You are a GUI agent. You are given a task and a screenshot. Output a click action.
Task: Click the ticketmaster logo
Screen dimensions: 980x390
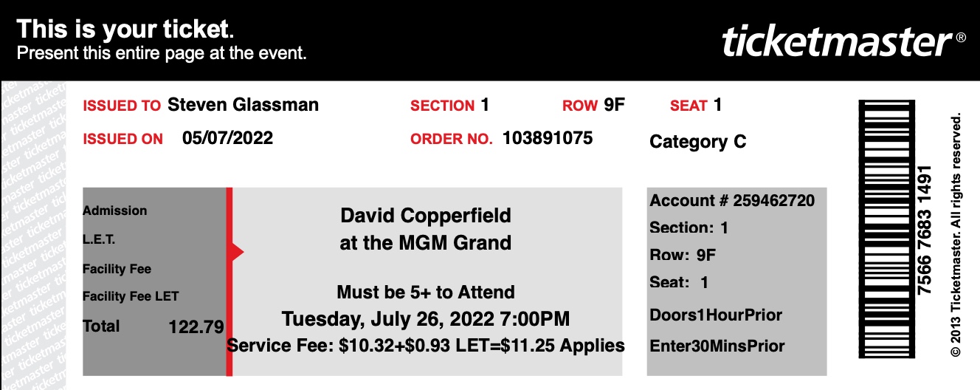(x=838, y=41)
